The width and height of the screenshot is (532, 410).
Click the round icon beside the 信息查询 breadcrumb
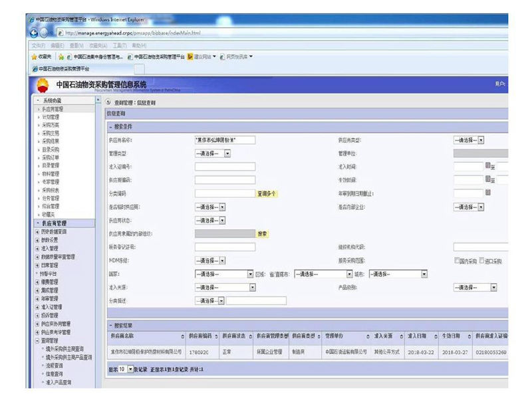108,102
